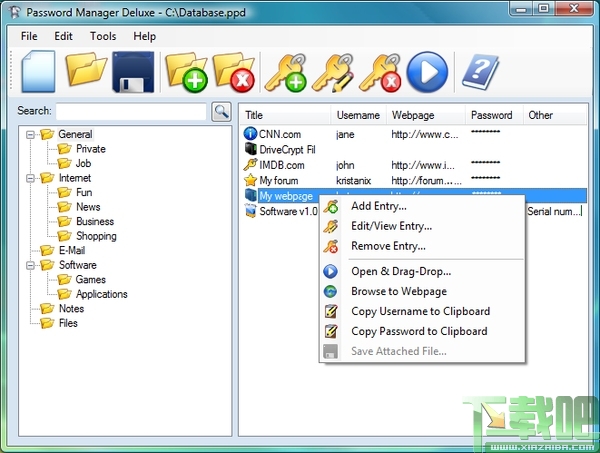Open the Edit menu
600x453 pixels.
click(63, 36)
